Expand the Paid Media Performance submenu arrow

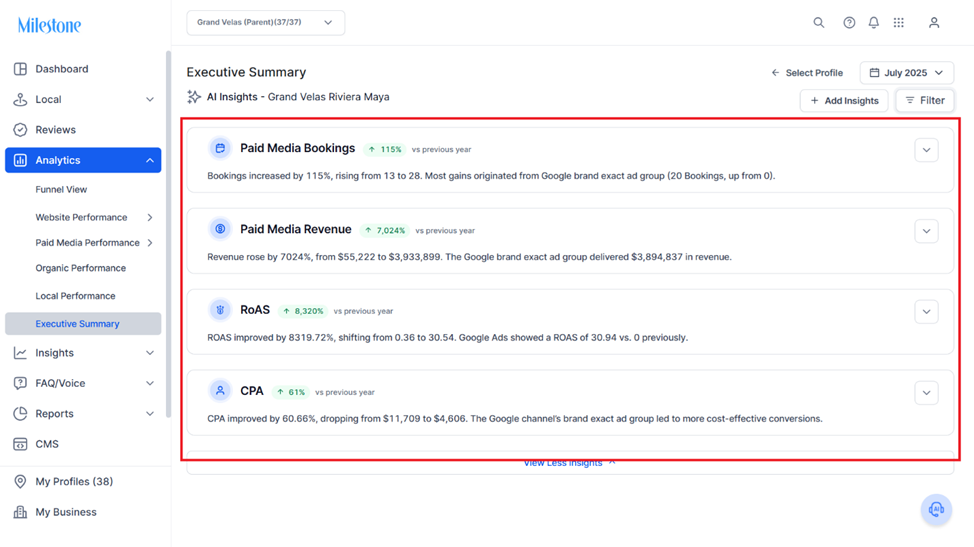click(150, 243)
